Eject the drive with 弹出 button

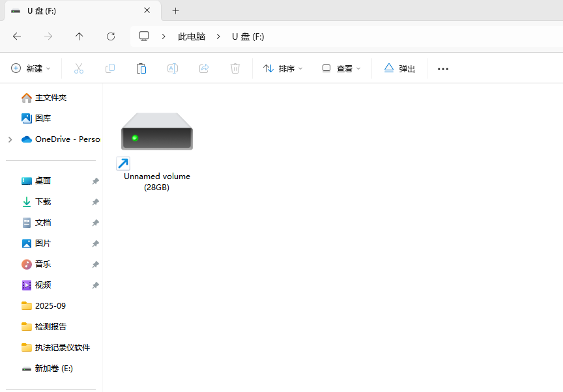[x=399, y=68]
